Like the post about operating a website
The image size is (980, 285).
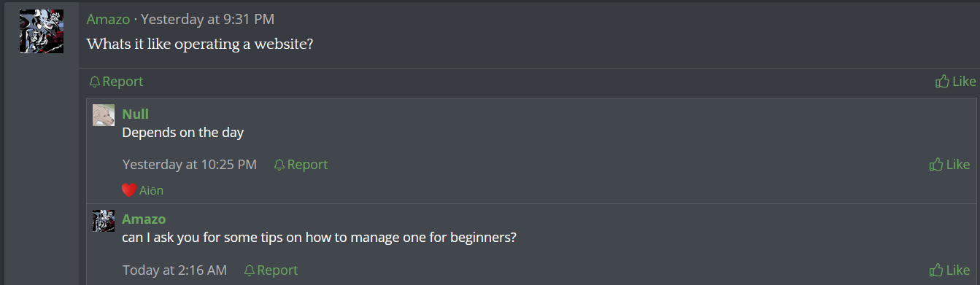click(956, 81)
